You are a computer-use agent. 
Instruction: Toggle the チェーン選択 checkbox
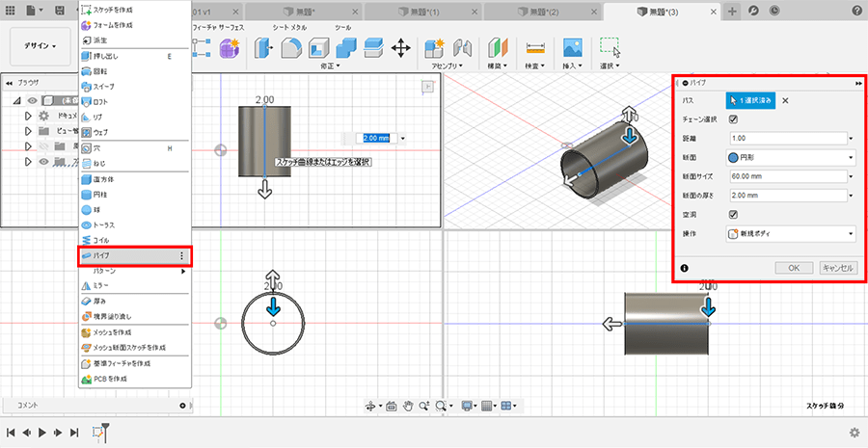(x=733, y=119)
